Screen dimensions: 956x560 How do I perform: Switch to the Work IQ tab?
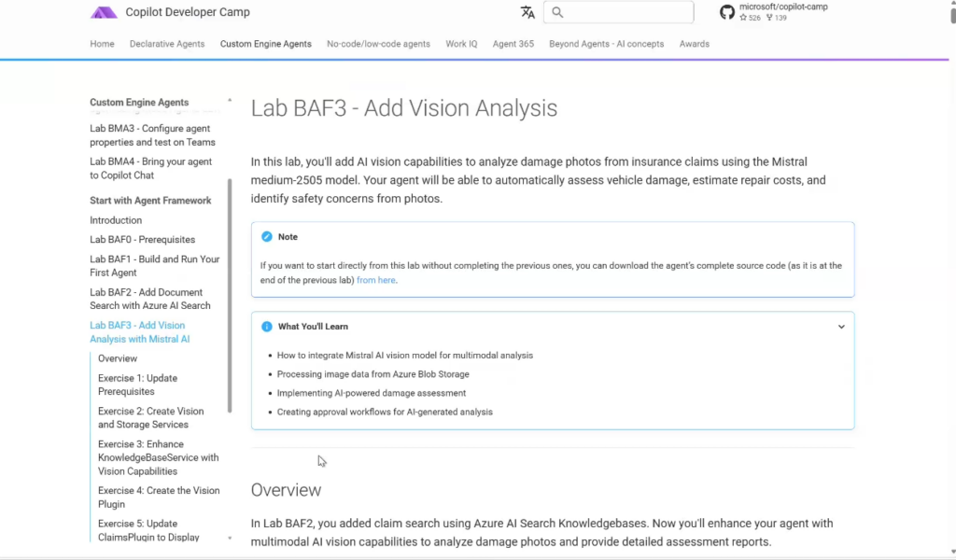coord(461,44)
